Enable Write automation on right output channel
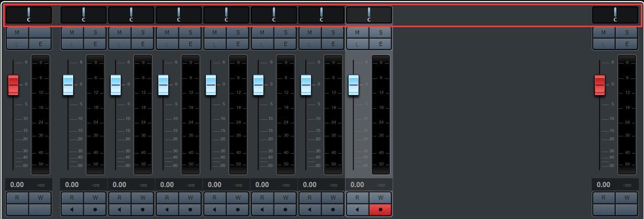 click(x=626, y=198)
